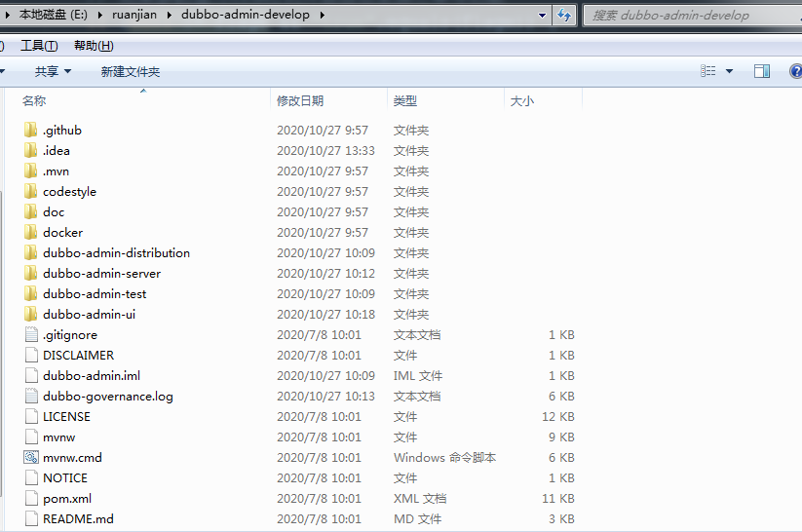The height and width of the screenshot is (532, 802).
Task: Open the help icon in toolbar
Action: 795,71
